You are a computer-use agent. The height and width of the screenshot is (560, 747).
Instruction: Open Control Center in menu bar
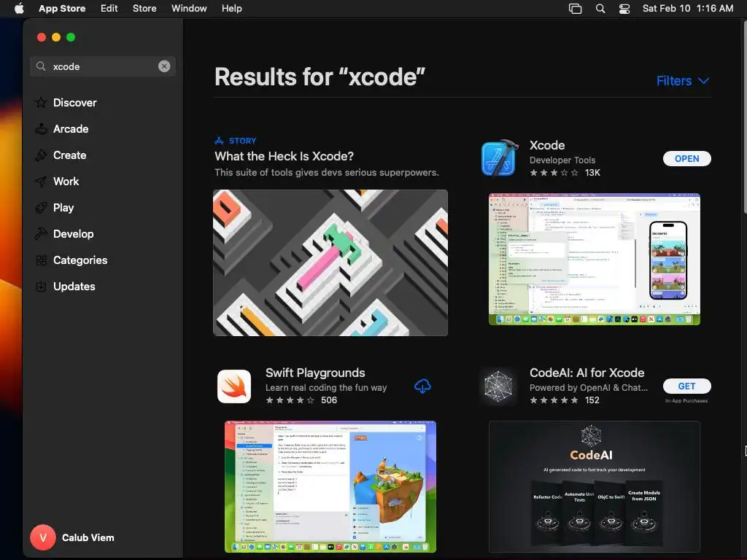click(624, 9)
